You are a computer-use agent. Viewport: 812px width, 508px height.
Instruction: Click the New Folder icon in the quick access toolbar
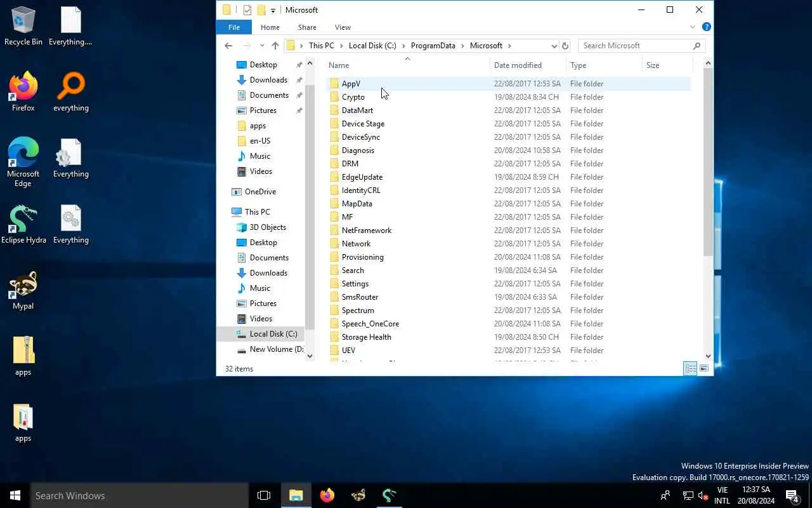coord(261,10)
